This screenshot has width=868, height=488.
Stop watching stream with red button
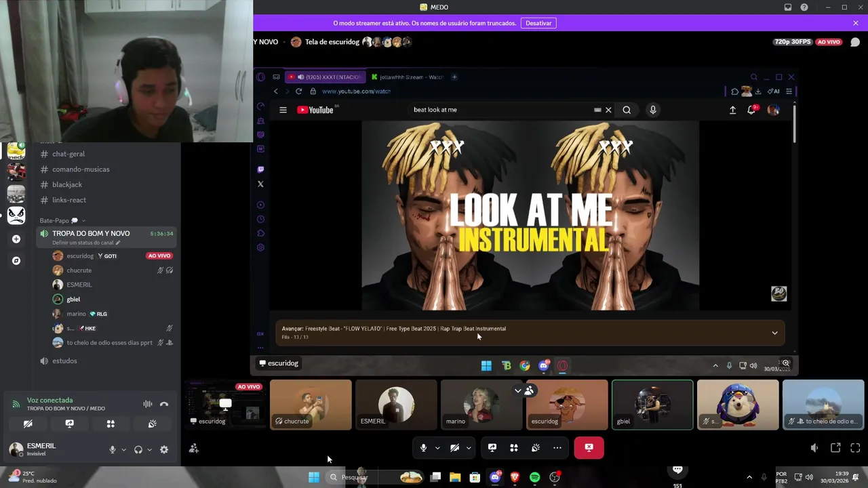pos(589,447)
